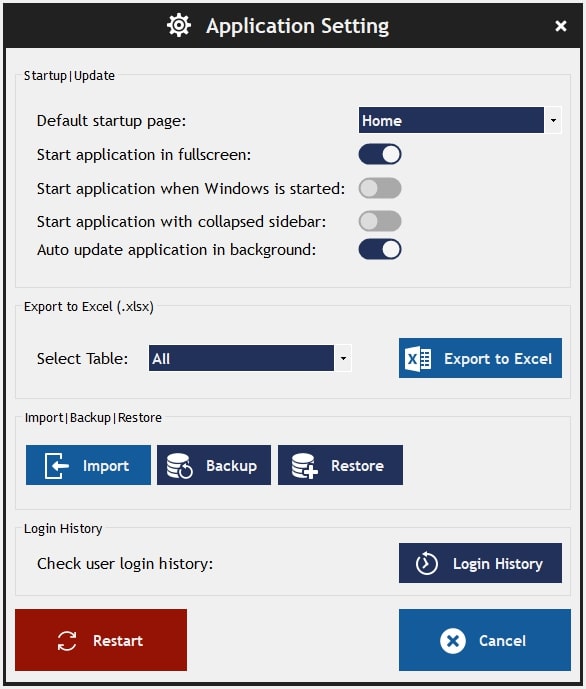Click the Backup database icon

(x=180, y=465)
